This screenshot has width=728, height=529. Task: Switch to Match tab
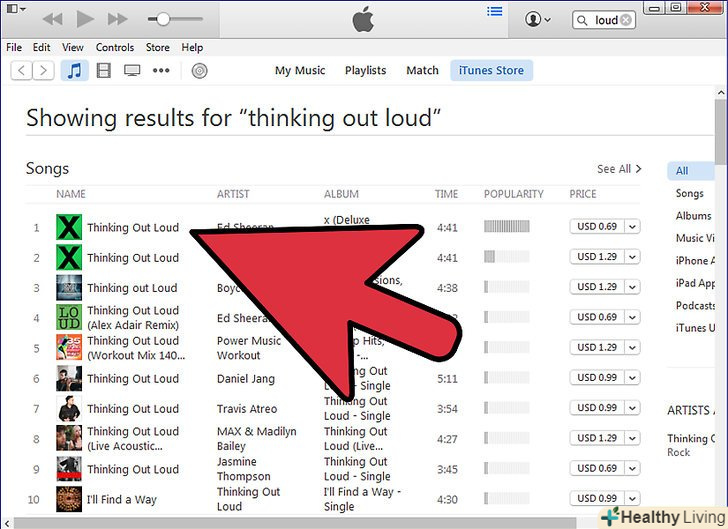point(422,71)
